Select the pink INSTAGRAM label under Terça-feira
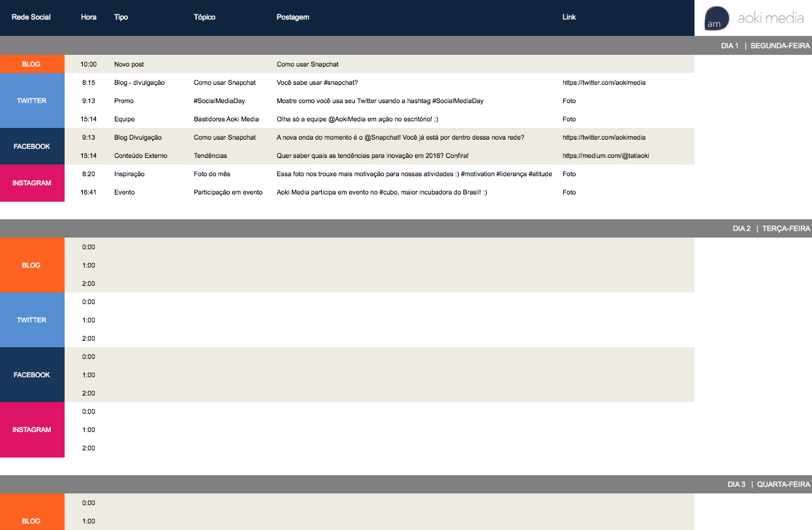This screenshot has width=812, height=530. [31, 429]
